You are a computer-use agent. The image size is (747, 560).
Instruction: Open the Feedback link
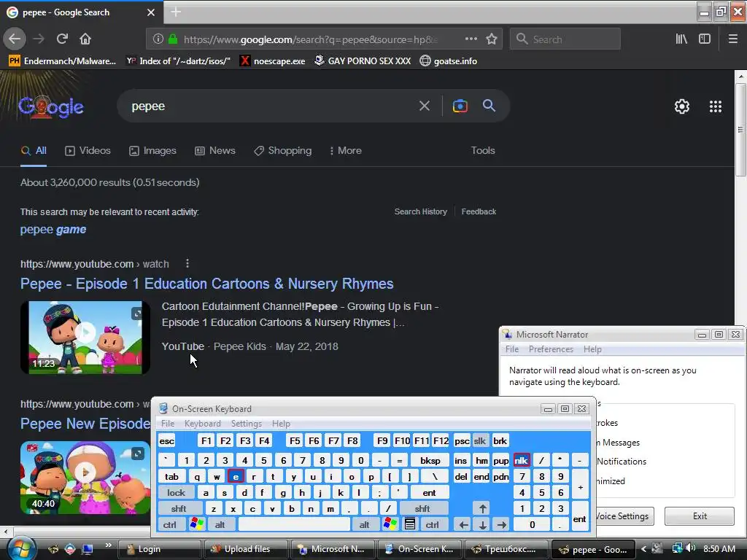tap(479, 211)
